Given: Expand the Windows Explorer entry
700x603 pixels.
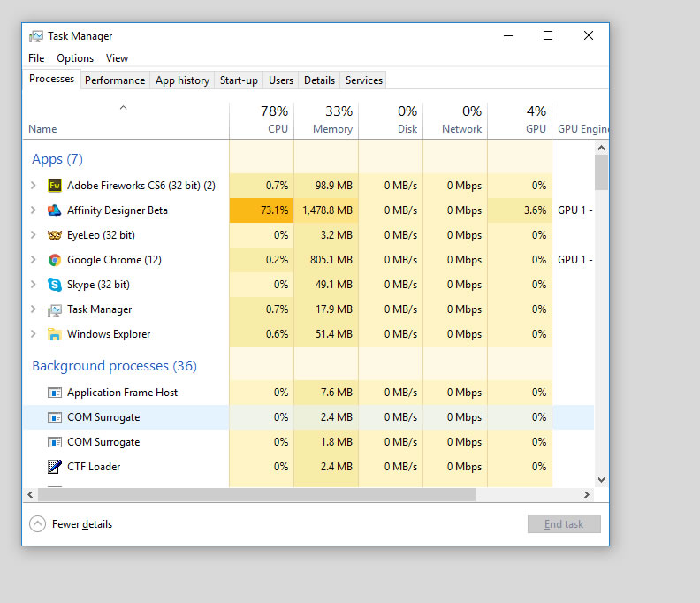Looking at the screenshot, I should pyautogui.click(x=33, y=334).
